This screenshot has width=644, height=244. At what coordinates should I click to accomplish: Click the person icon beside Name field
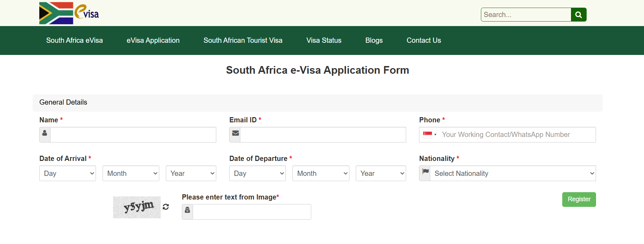(45, 135)
